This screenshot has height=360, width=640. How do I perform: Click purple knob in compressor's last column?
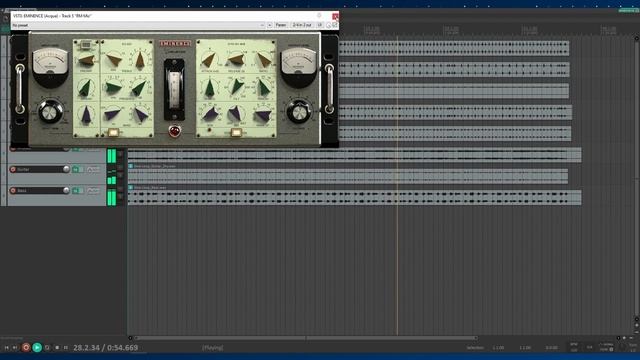pos(264,116)
